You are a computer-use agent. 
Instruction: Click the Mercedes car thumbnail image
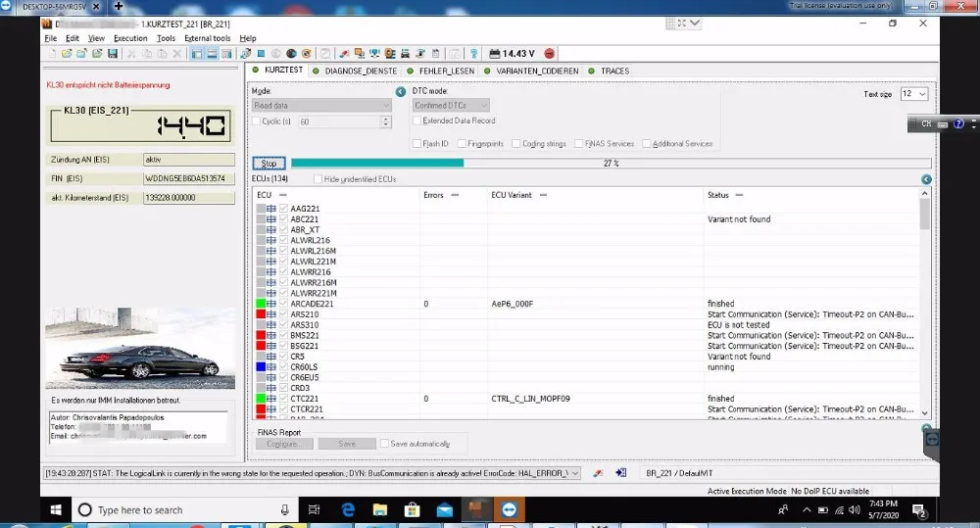(140, 348)
